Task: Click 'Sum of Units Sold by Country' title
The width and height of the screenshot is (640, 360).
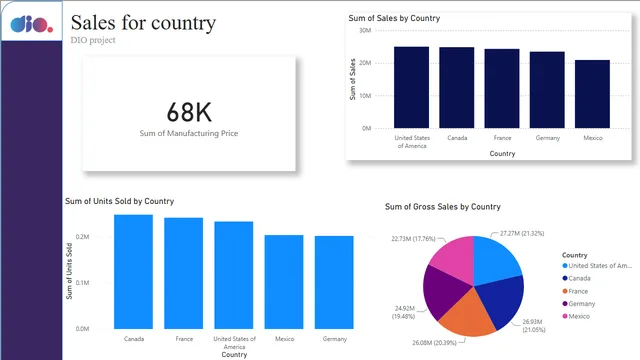Action: [120, 201]
